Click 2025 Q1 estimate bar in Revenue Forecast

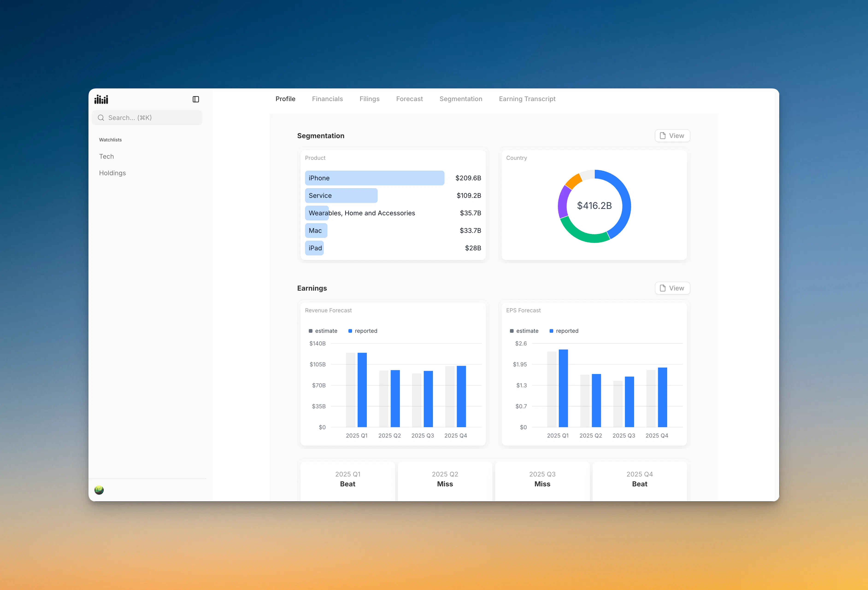pyautogui.click(x=351, y=390)
